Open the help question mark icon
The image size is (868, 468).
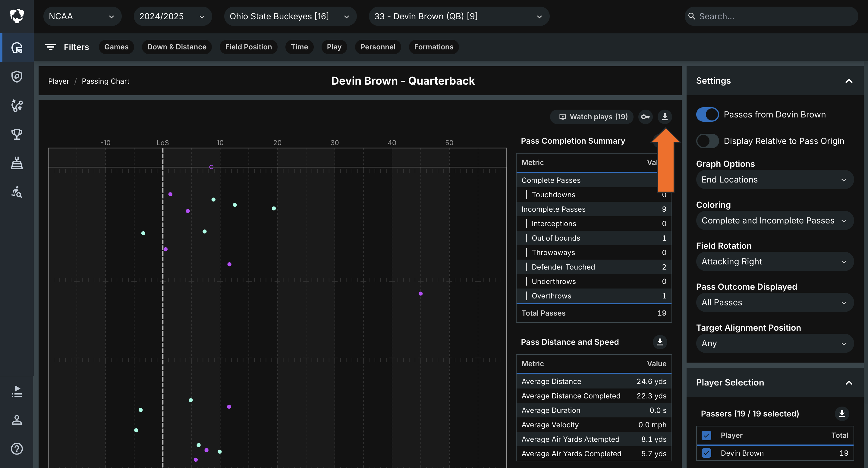point(17,448)
